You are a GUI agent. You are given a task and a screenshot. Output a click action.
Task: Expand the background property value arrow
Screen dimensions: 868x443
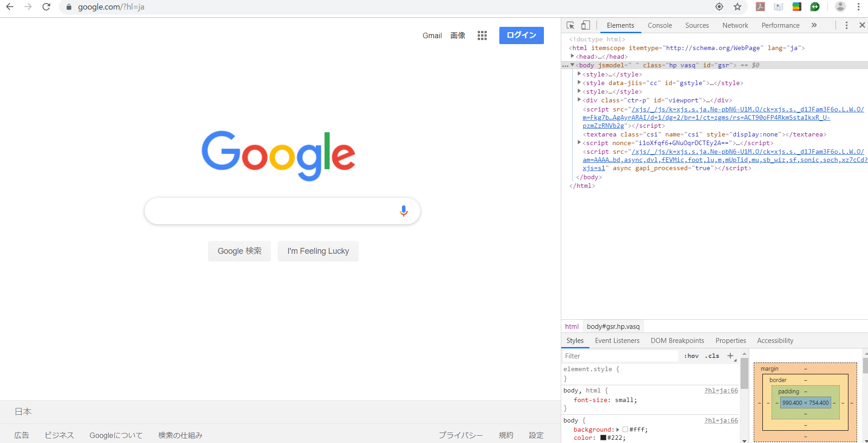pyautogui.click(x=618, y=429)
